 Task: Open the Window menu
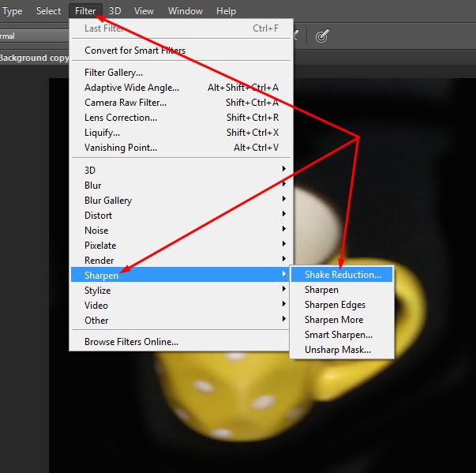click(x=186, y=11)
